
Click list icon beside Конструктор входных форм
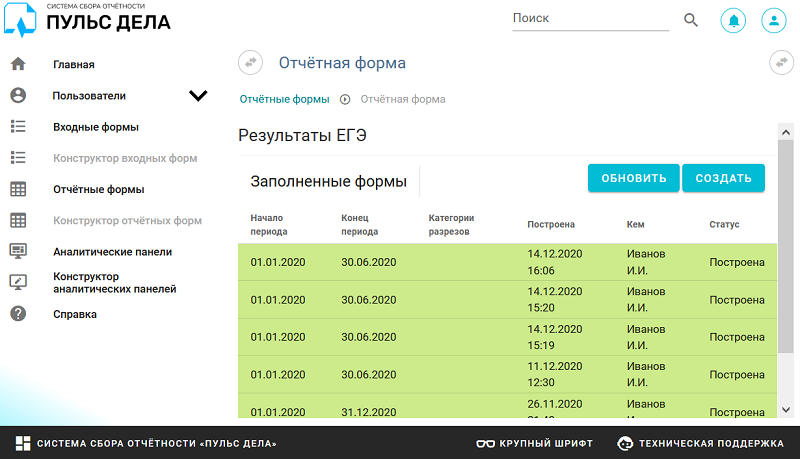pos(18,158)
